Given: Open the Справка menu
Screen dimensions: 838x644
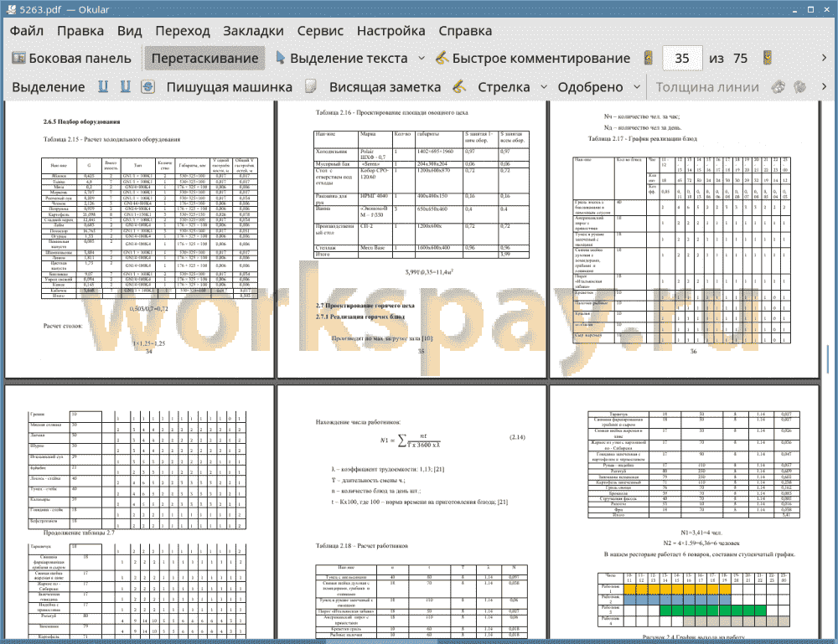Looking at the screenshot, I should tap(465, 31).
